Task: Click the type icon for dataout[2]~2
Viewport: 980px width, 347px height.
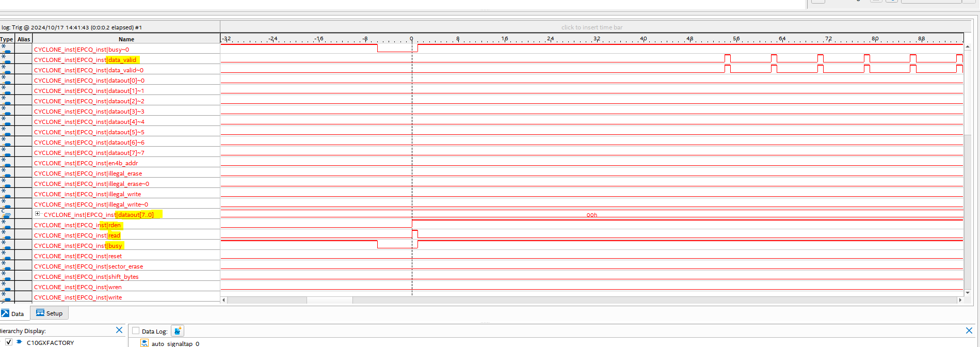Action: tap(7, 101)
